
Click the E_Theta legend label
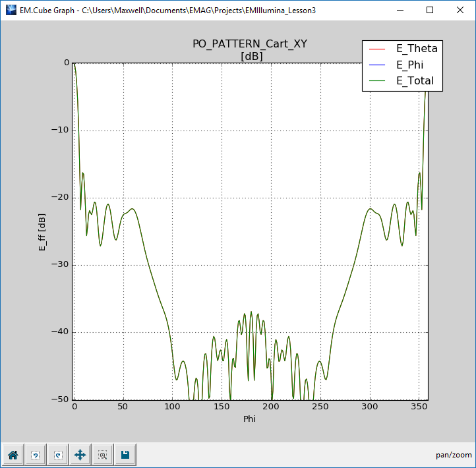pyautogui.click(x=416, y=48)
